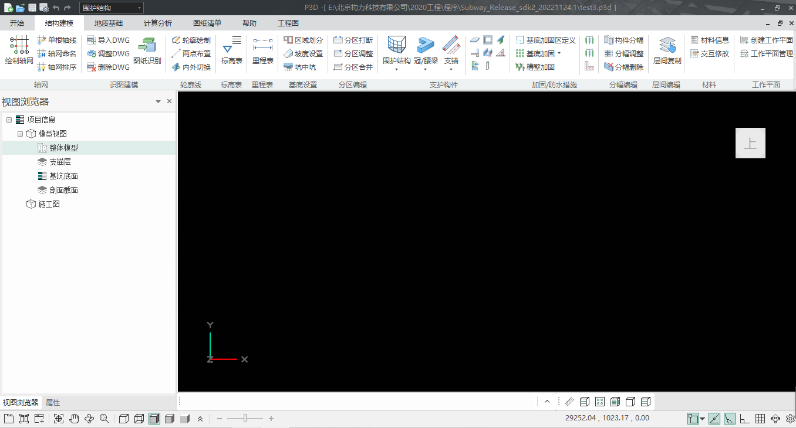
Task: Toggle the grid display status icon
Action: point(759,419)
